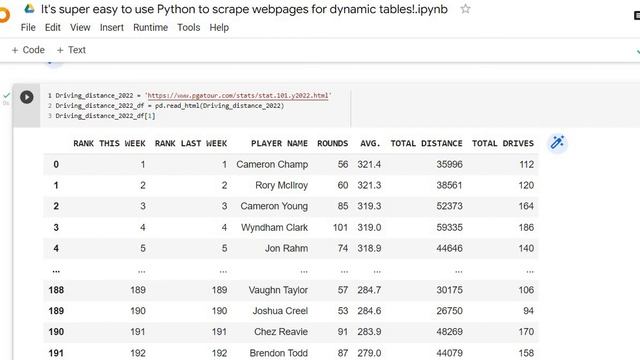The image size is (640, 360).
Task: Select the Rory McIlroy cell
Action: (282, 185)
